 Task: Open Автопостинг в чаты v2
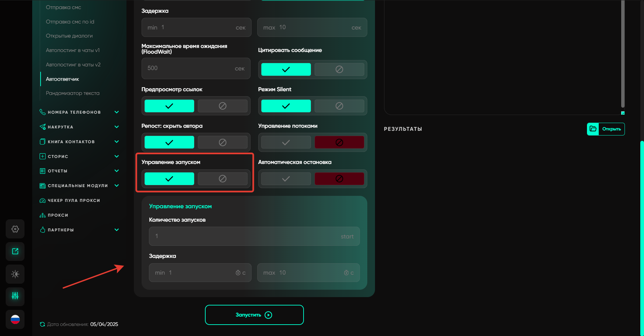tap(73, 65)
